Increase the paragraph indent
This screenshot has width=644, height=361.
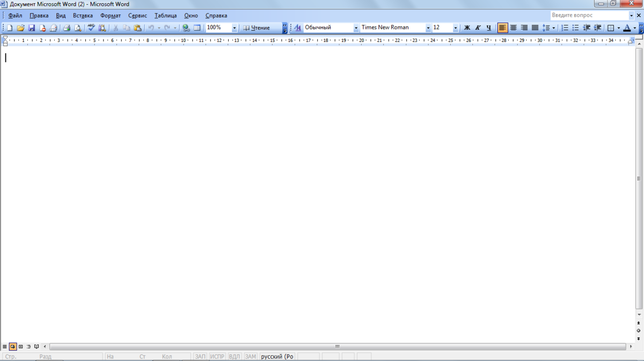[x=597, y=28]
